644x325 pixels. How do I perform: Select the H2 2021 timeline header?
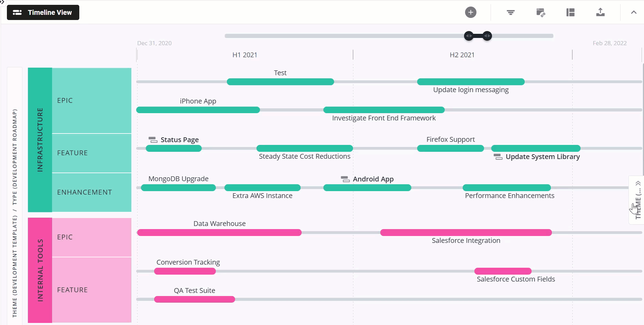click(x=462, y=55)
